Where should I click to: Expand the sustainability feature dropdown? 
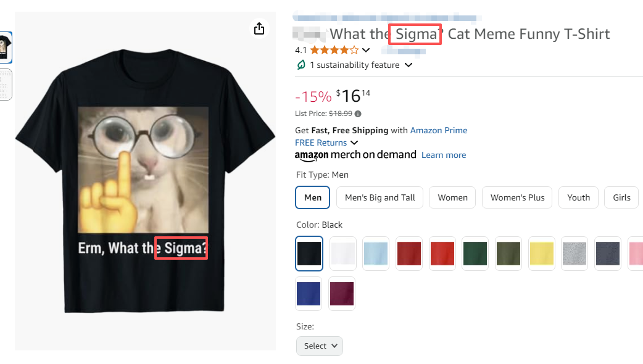click(x=408, y=65)
